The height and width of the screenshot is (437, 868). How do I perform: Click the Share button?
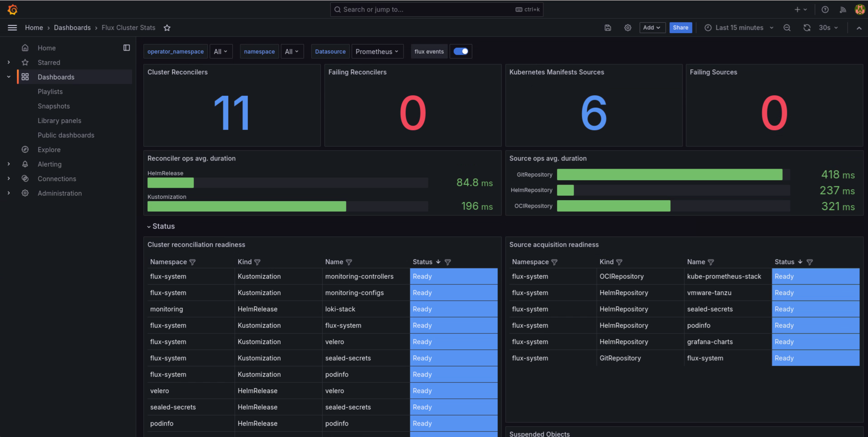point(680,28)
